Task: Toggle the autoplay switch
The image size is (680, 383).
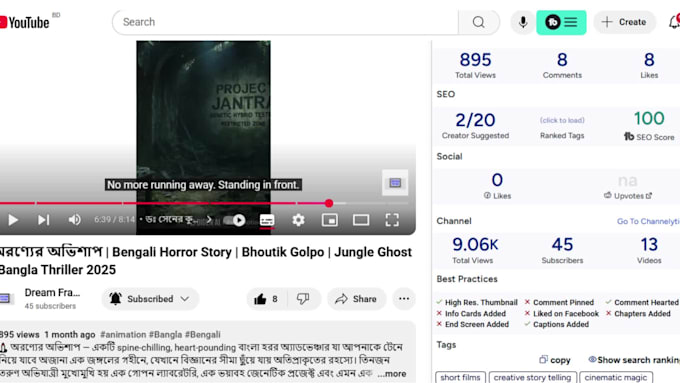Action: 235,220
